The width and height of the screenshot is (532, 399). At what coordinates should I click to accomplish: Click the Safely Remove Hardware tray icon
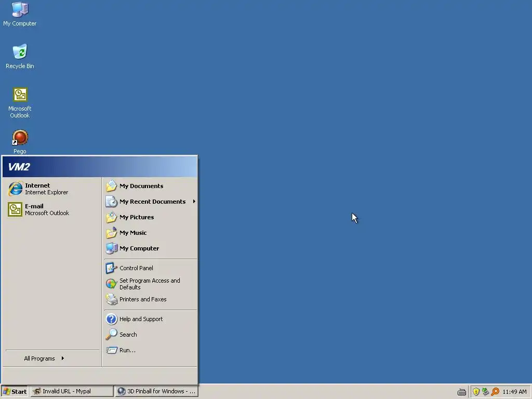[486, 392]
